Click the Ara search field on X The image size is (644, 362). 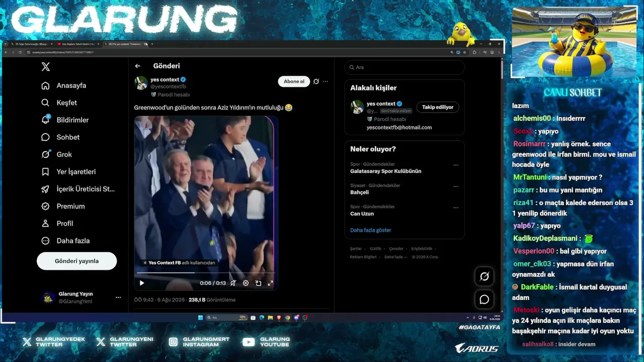tap(405, 67)
